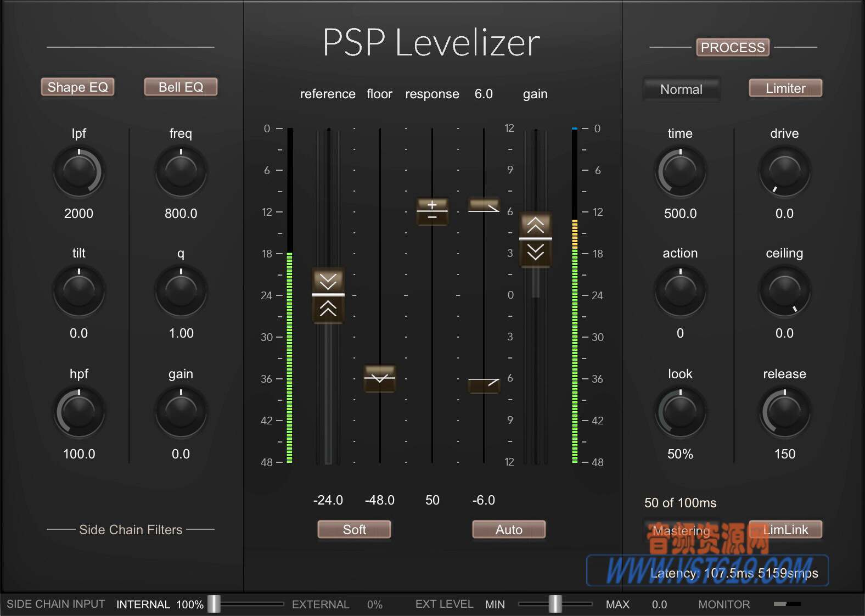The height and width of the screenshot is (616, 865).
Task: Click the gain fader handle
Action: point(536,239)
